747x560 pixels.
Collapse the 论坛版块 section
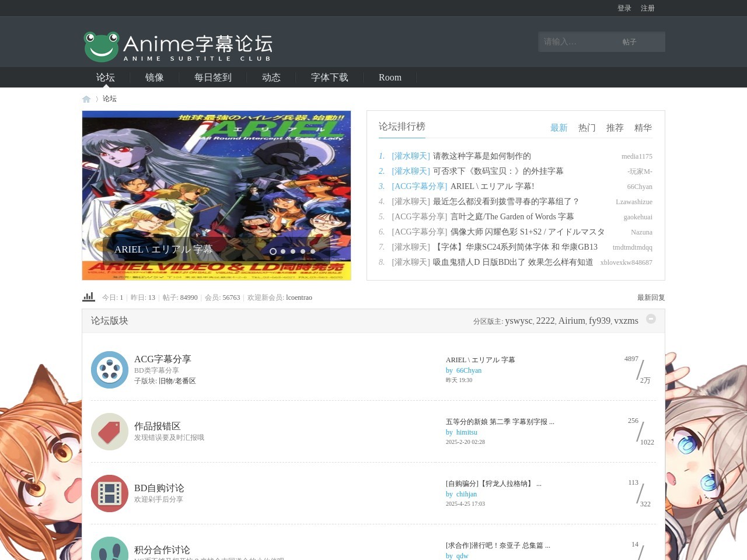651,318
